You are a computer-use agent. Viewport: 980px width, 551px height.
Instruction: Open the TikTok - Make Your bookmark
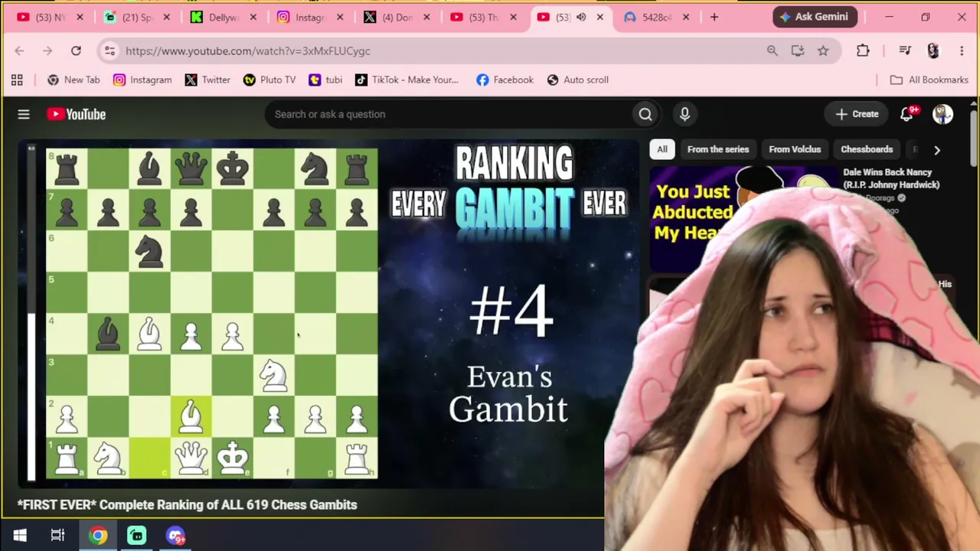point(407,80)
